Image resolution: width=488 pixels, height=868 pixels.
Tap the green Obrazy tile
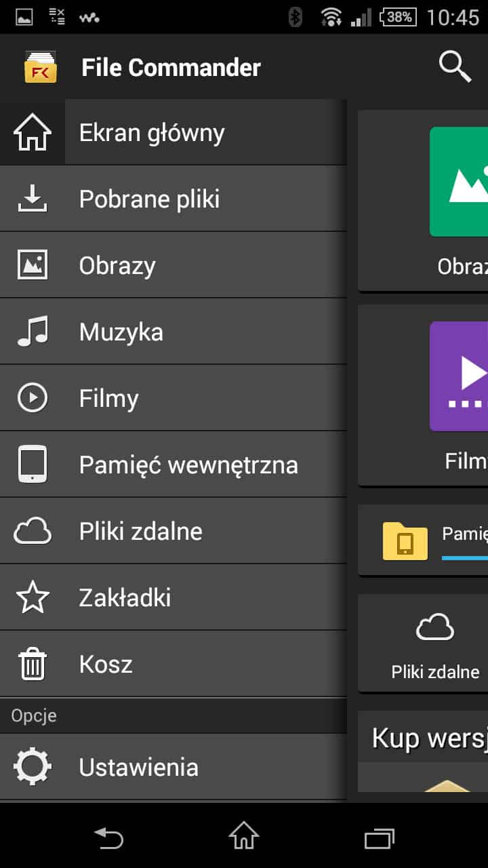pyautogui.click(x=459, y=182)
